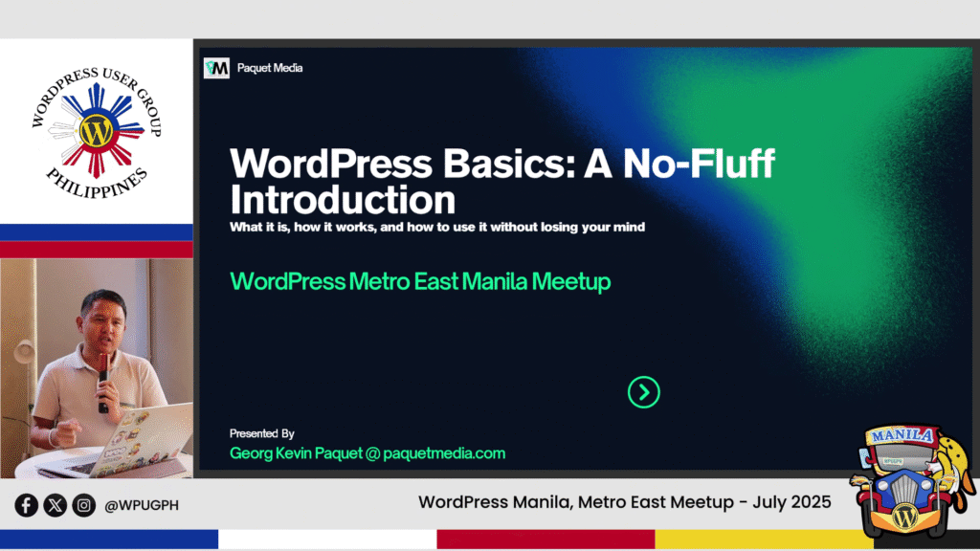
Task: Click the yellow segment of bottom color bar
Action: [764, 540]
